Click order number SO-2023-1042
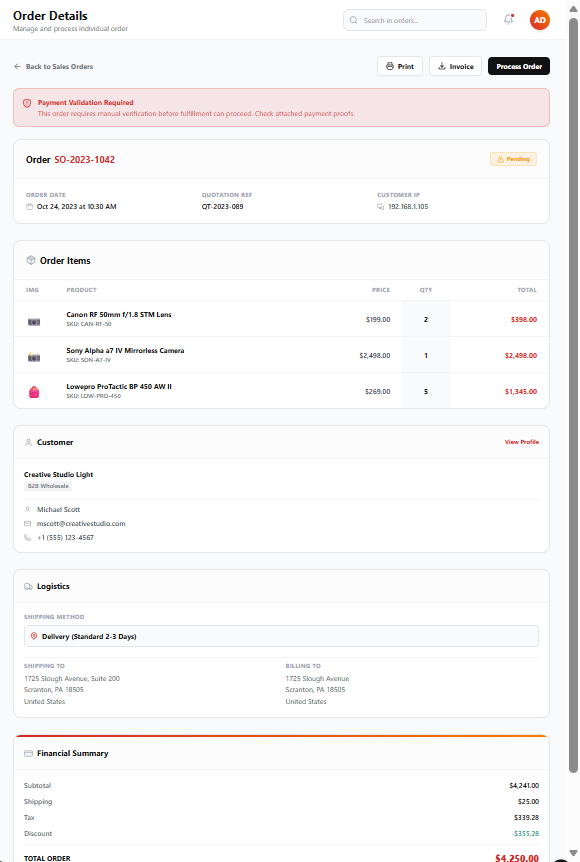This screenshot has width=580, height=862. (x=85, y=160)
